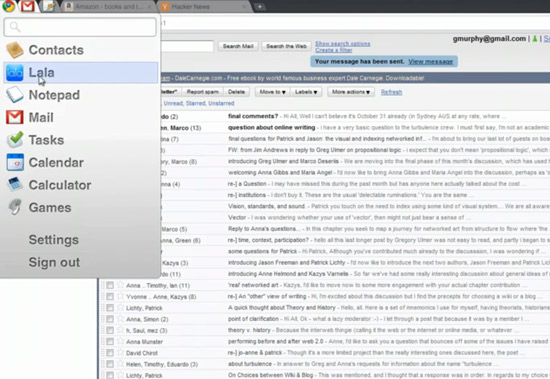Click the Lala music icon

tap(15, 73)
